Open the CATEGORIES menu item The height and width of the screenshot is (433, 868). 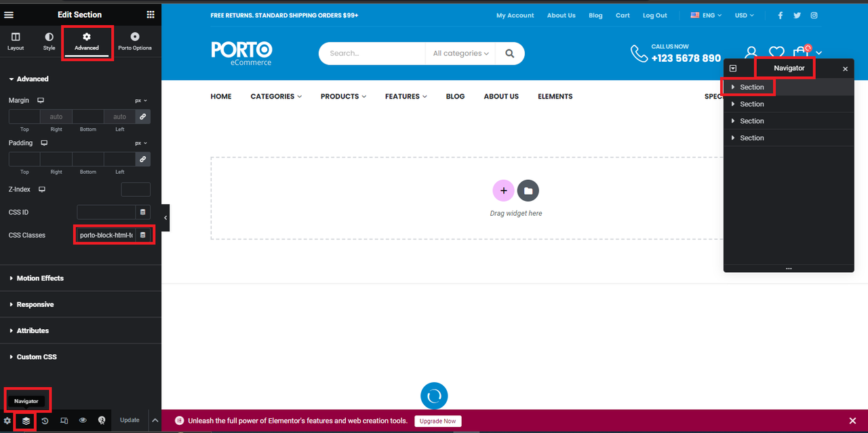(x=276, y=96)
